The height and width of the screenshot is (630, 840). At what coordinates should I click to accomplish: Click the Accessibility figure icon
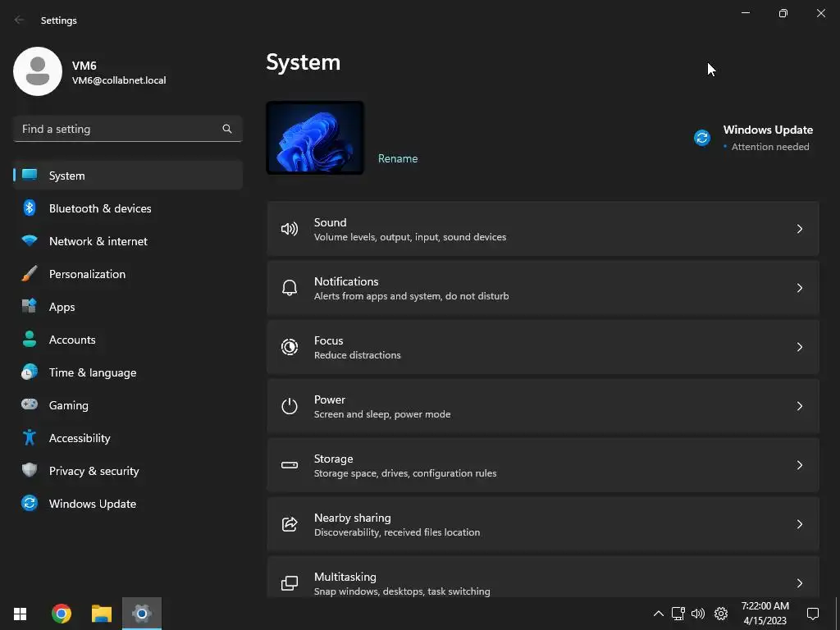30,438
